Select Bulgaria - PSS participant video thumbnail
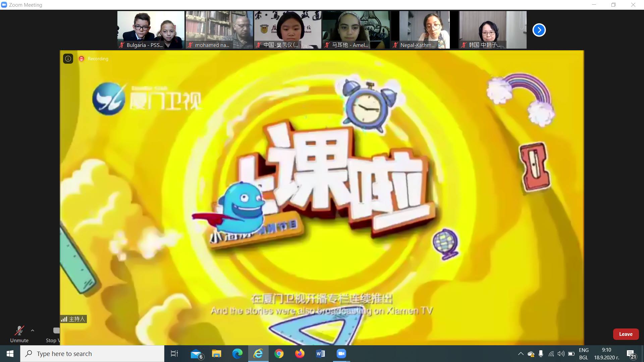The image size is (644, 362). [151, 30]
